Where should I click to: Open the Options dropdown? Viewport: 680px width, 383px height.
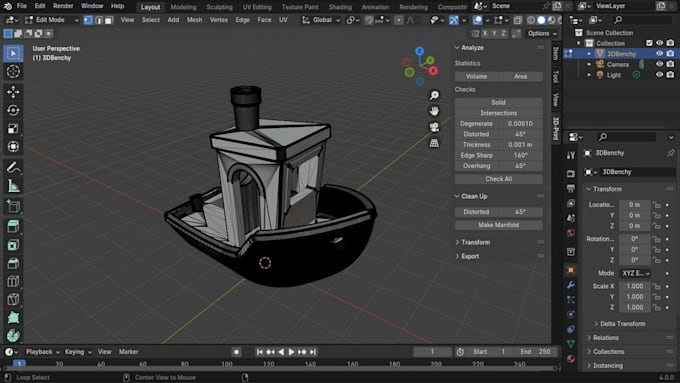click(x=542, y=33)
